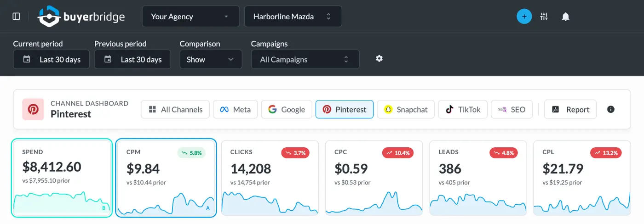Click the Pinterest logo beside Channel Dashboard
Screen dimensions: 644x224
[33, 109]
